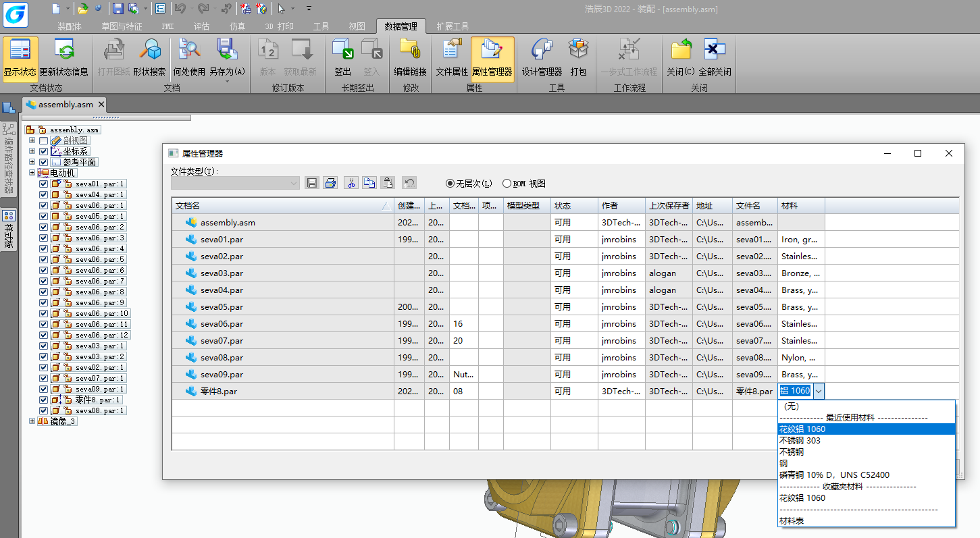Toggle checkbox for seva01.par:1
Image resolution: width=980 pixels, height=538 pixels.
click(x=44, y=184)
